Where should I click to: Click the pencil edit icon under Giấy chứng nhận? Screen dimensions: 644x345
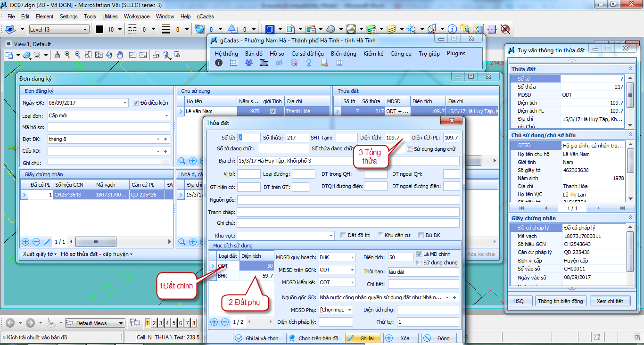(x=47, y=242)
